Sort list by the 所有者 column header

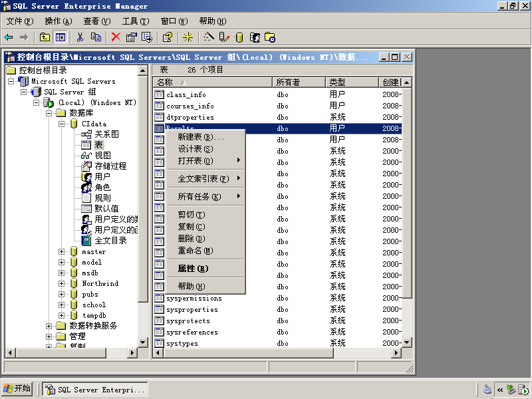[299, 82]
